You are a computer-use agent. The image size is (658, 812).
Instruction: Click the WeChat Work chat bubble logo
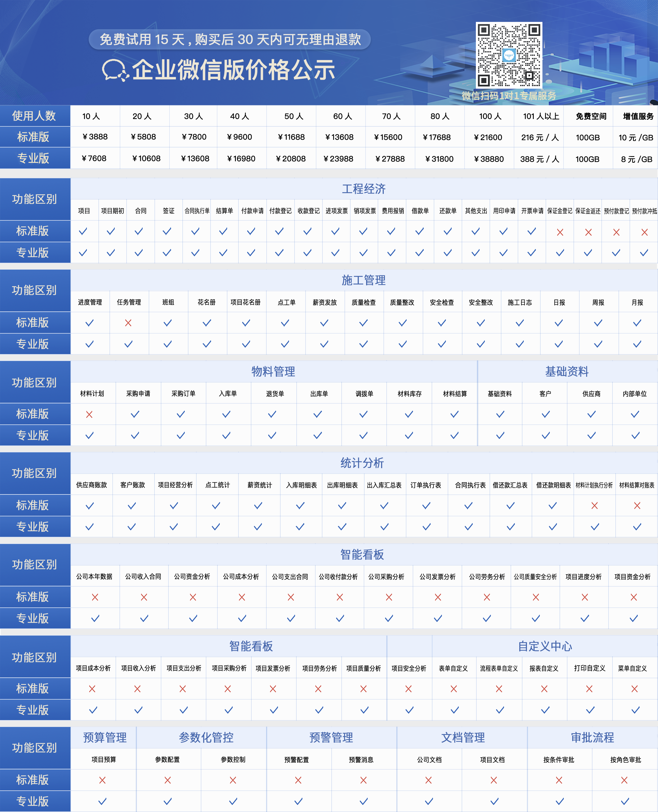[x=116, y=70]
